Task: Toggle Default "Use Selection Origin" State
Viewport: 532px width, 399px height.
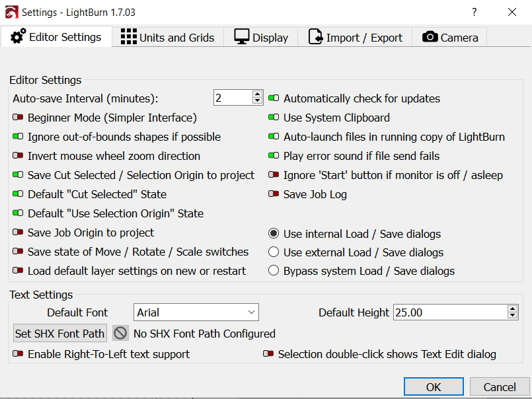Action: coord(18,213)
